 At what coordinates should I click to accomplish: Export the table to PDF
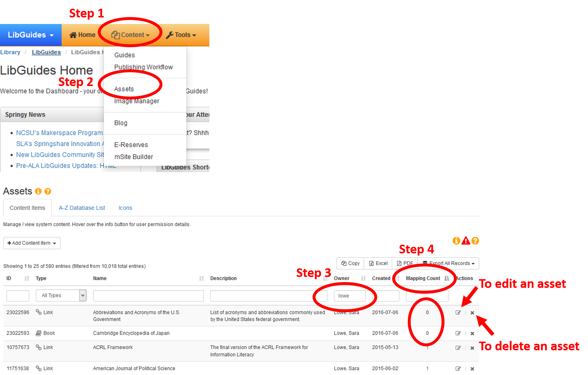pyautogui.click(x=405, y=264)
